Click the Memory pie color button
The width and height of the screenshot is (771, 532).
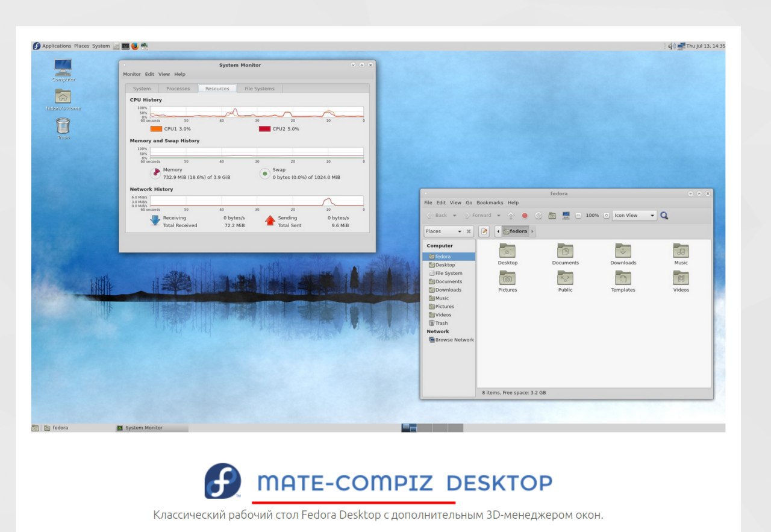pyautogui.click(x=155, y=174)
